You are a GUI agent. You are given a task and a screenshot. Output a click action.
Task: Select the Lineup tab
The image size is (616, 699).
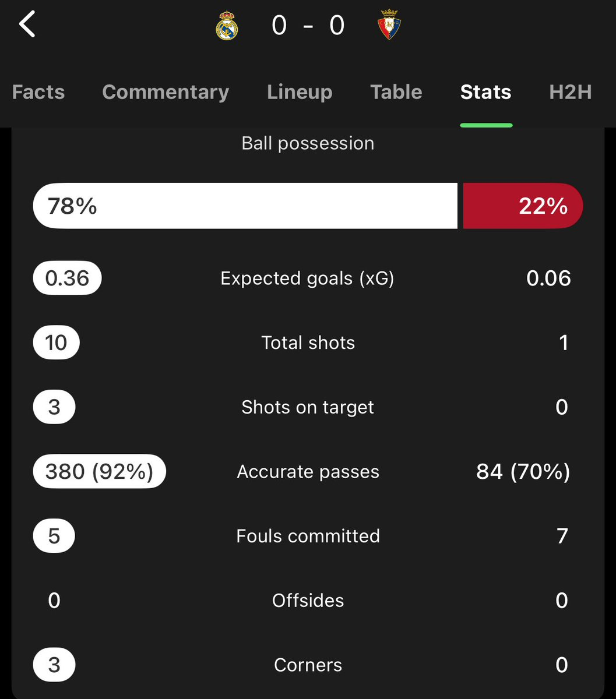coord(300,92)
